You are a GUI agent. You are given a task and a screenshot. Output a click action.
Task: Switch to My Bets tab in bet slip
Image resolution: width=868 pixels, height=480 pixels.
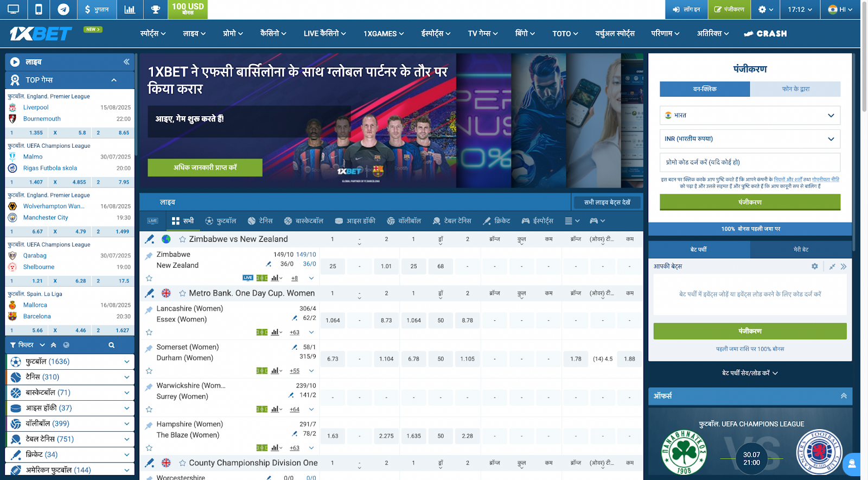click(x=801, y=250)
